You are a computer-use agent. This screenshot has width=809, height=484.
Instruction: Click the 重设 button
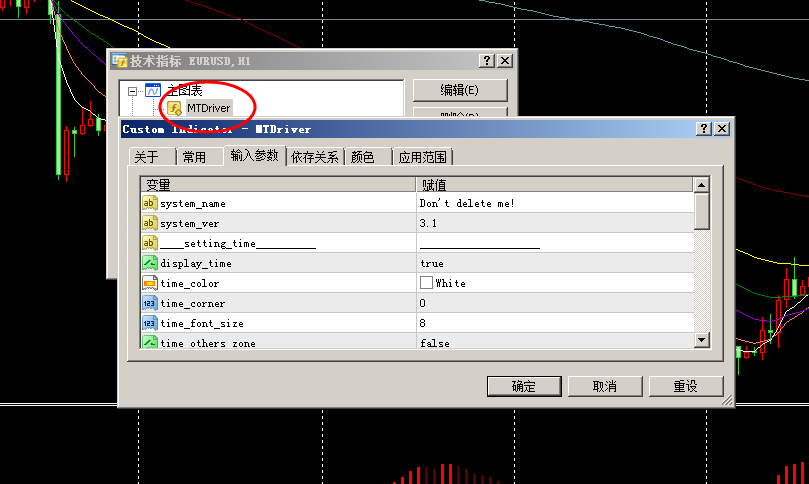pos(685,386)
